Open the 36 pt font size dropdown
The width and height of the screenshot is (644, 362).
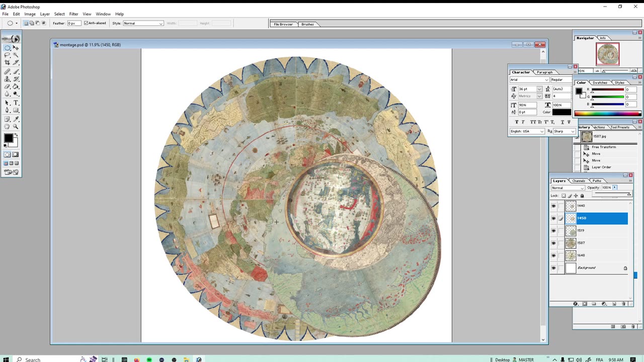539,89
